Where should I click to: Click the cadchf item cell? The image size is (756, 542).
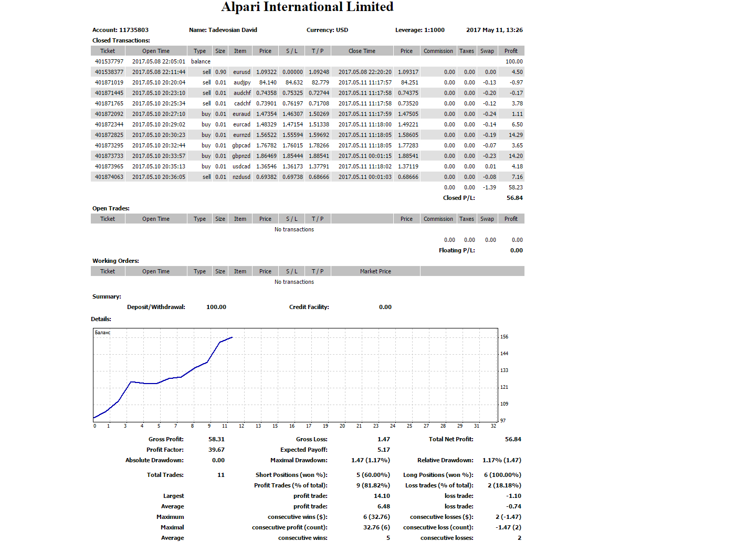pos(243,103)
